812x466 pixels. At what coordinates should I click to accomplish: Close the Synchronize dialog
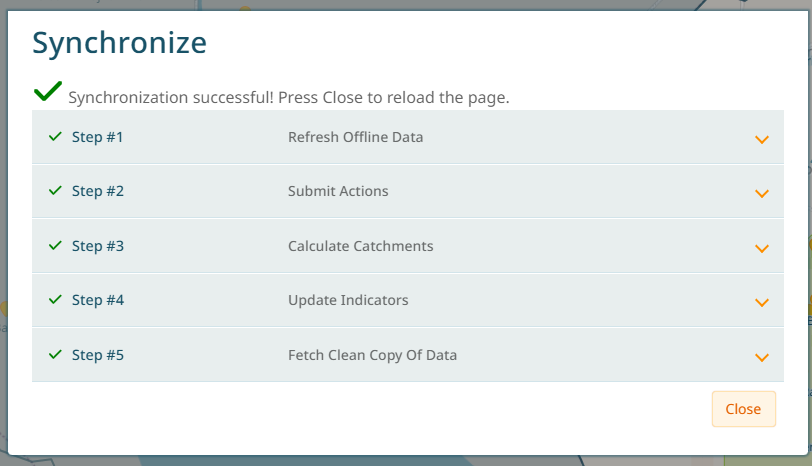click(x=744, y=409)
